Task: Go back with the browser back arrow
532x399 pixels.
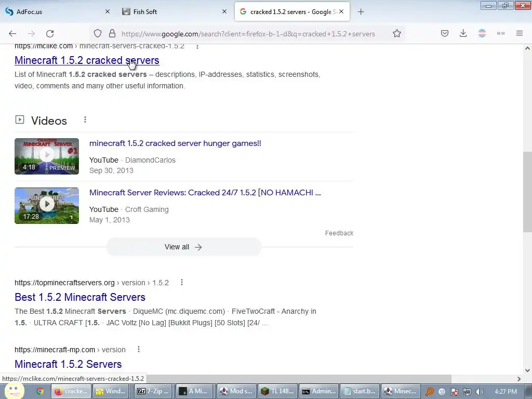Action: click(12, 34)
